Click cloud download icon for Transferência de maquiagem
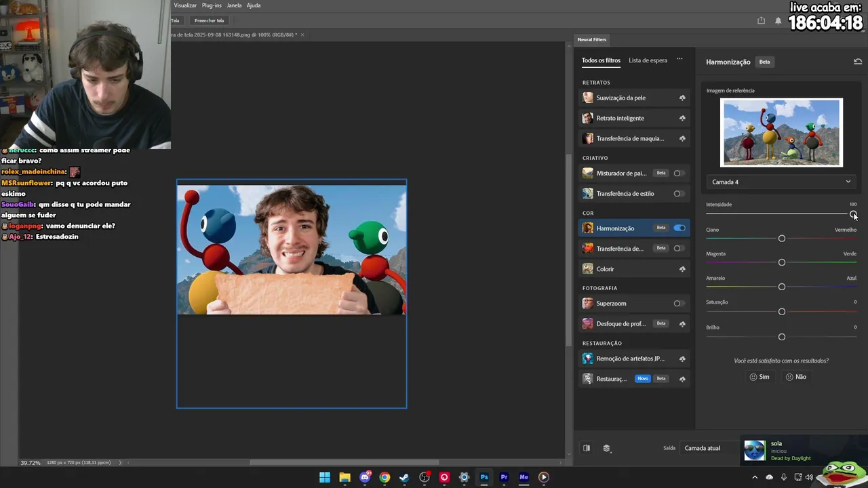Viewport: 868px width, 488px height. [682, 139]
